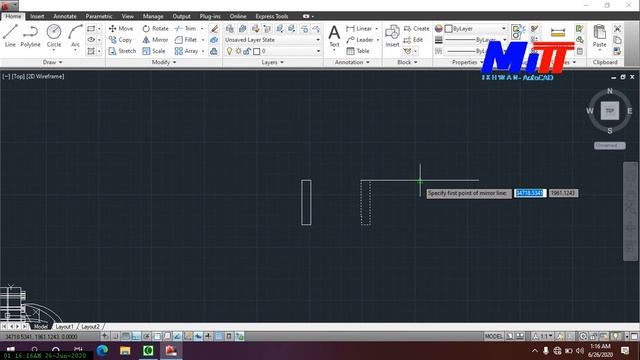Expand the Block panel
Screen dimensions: 640x360
click(407, 62)
